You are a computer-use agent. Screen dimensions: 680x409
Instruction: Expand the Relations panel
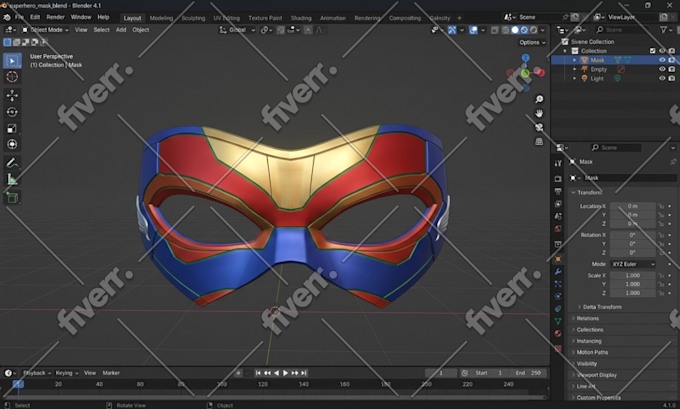585,318
